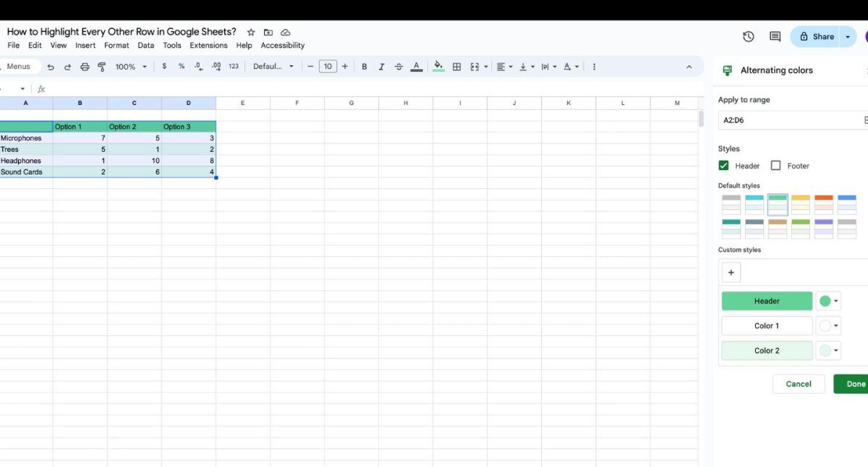Click the Color 1 style button
The height and width of the screenshot is (467, 868).
(767, 326)
